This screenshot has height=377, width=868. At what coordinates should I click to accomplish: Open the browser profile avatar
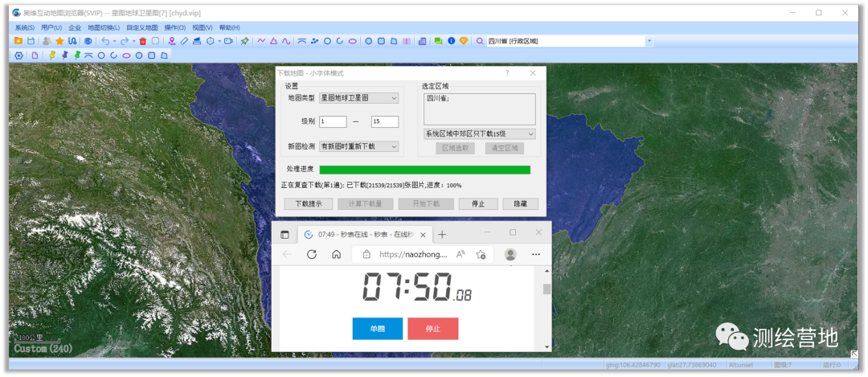point(510,254)
